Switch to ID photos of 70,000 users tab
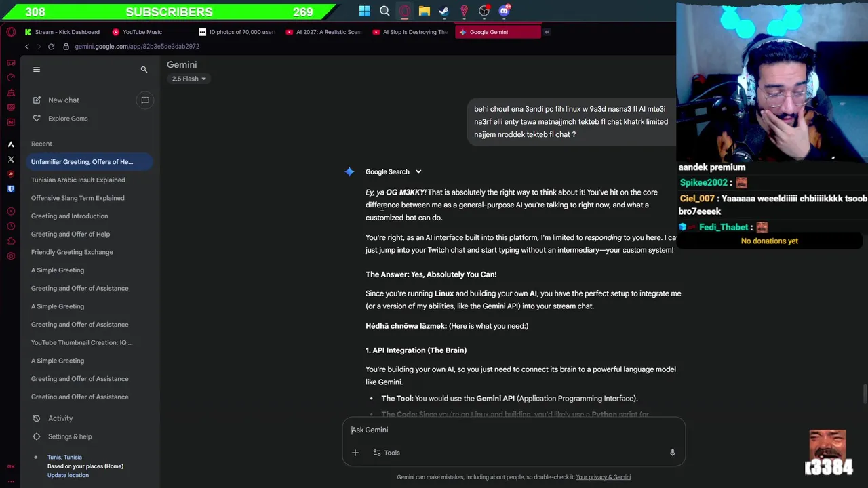The width and height of the screenshot is (868, 488). [237, 32]
